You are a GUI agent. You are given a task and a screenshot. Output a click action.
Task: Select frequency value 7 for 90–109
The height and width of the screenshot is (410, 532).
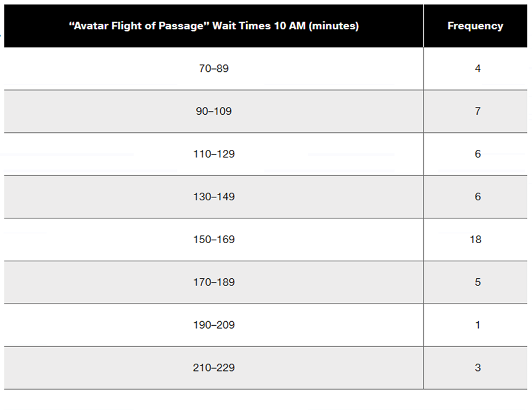[x=478, y=111]
